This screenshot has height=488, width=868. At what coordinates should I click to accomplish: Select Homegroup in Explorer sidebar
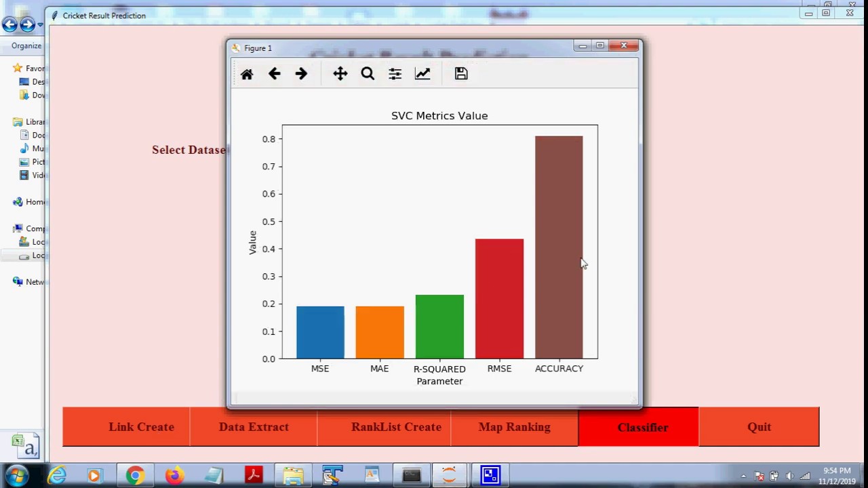tap(29, 202)
